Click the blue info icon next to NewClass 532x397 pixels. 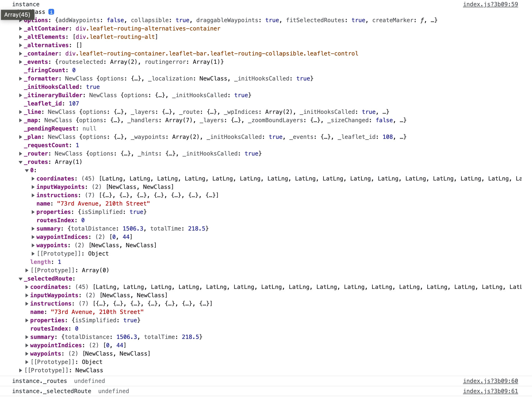point(52,12)
